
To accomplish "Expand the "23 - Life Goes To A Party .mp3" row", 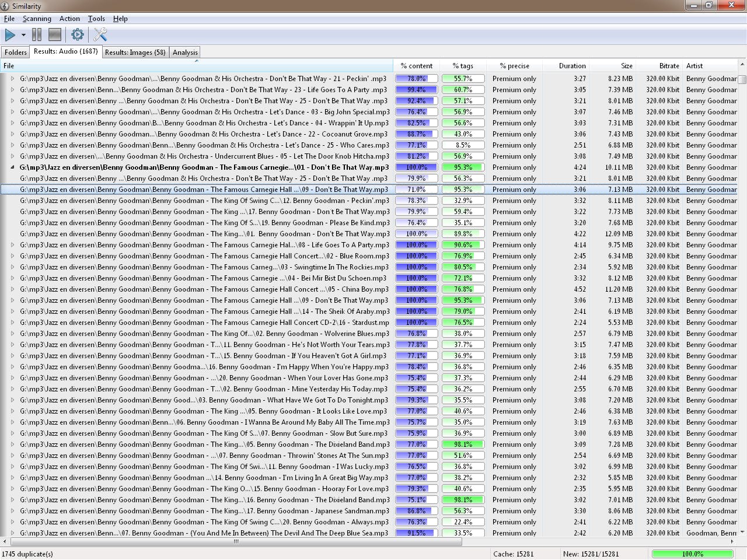I will pyautogui.click(x=12, y=90).
